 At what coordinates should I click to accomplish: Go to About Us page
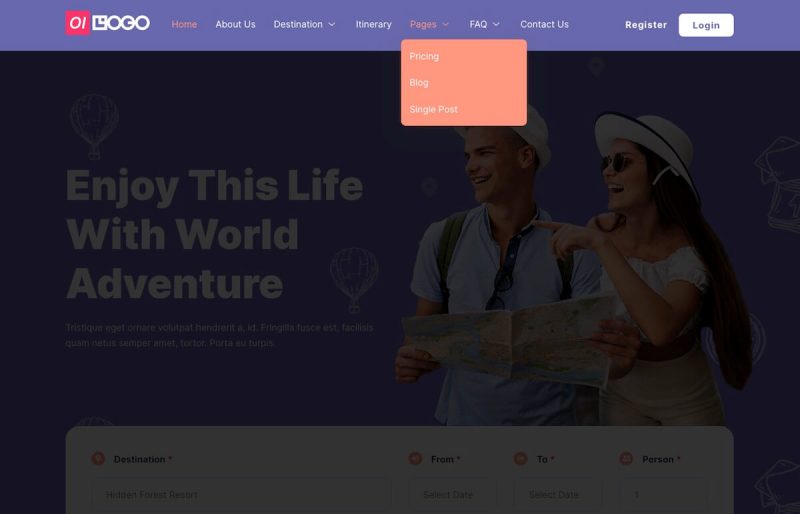pyautogui.click(x=235, y=25)
